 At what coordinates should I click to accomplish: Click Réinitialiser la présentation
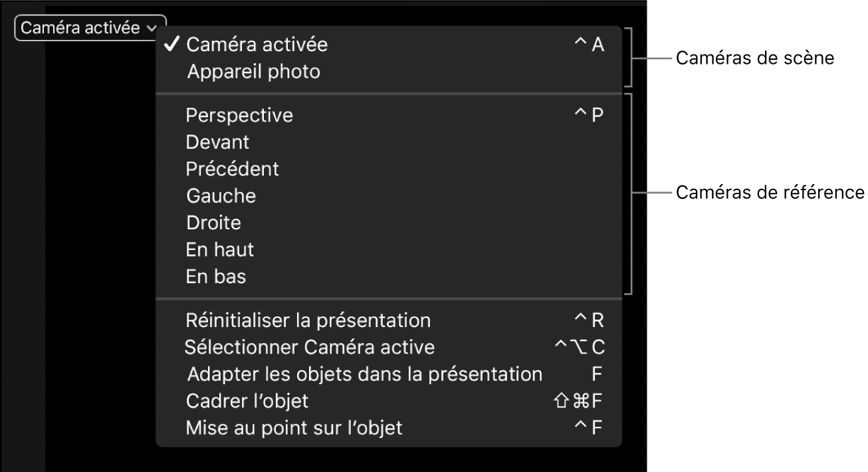[x=308, y=320]
